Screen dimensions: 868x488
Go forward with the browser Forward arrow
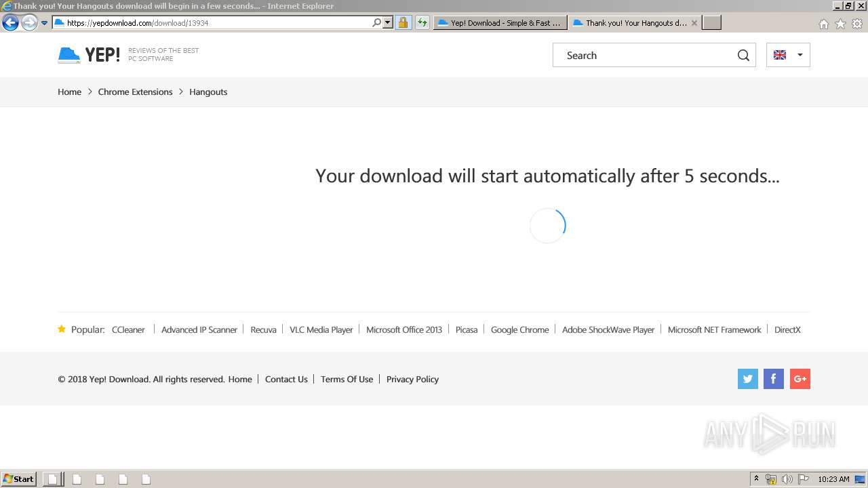coord(29,23)
